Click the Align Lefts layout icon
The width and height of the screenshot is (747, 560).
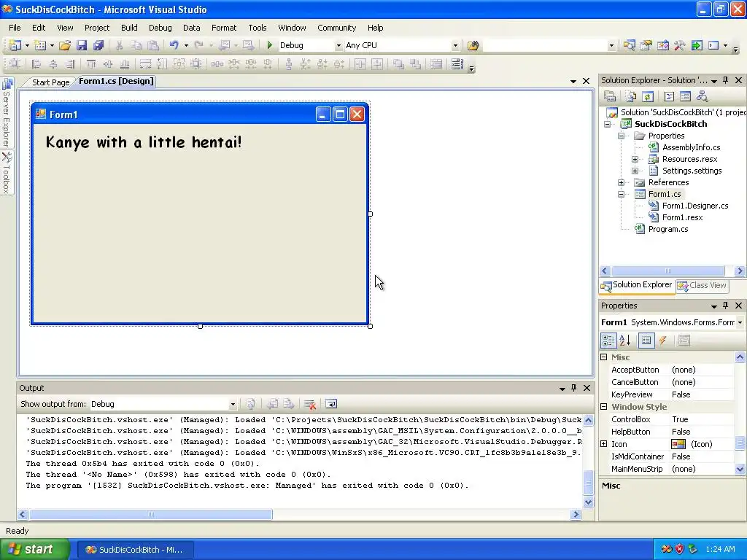[x=36, y=64]
